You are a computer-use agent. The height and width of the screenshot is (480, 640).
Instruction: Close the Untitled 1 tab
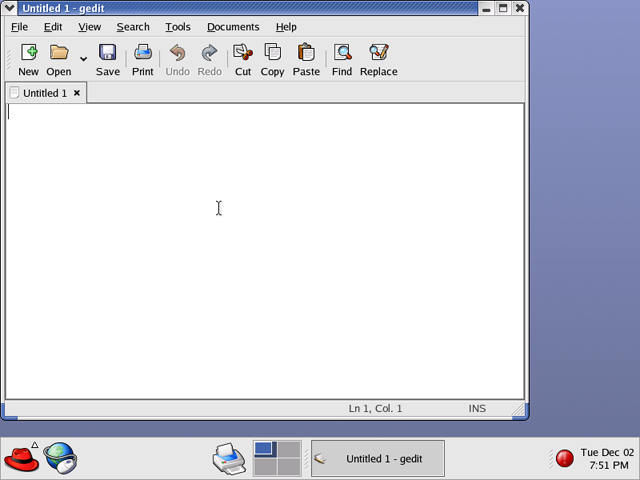pyautogui.click(x=77, y=93)
